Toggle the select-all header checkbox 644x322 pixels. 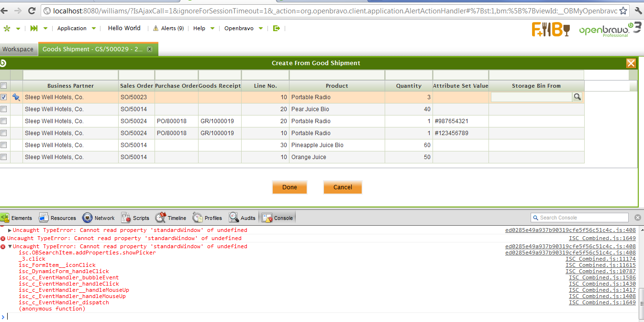point(4,86)
